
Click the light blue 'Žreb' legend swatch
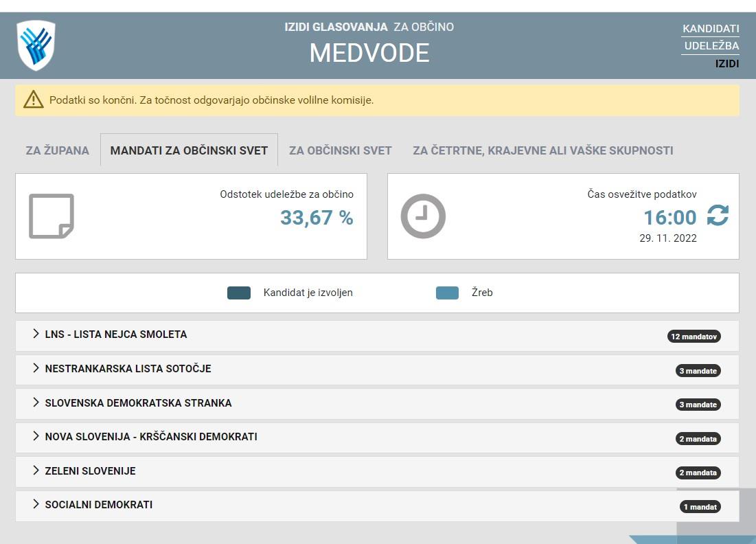coord(447,293)
